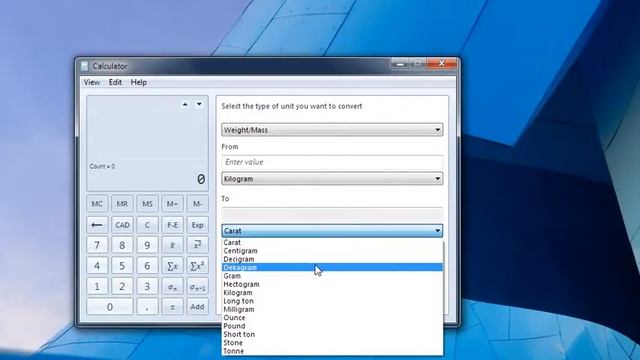
Task: Click the backspace arrow button
Action: tap(97, 225)
